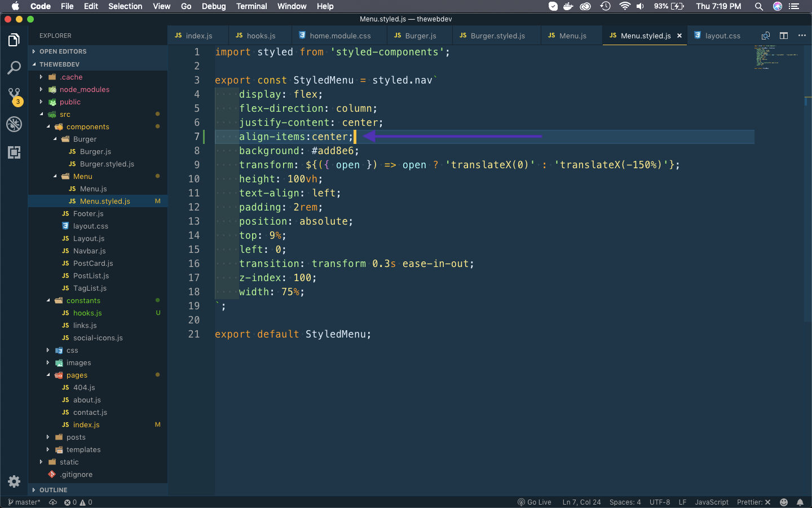Open macOS Spotlight search
Viewport: 812px width, 508px height.
click(759, 6)
